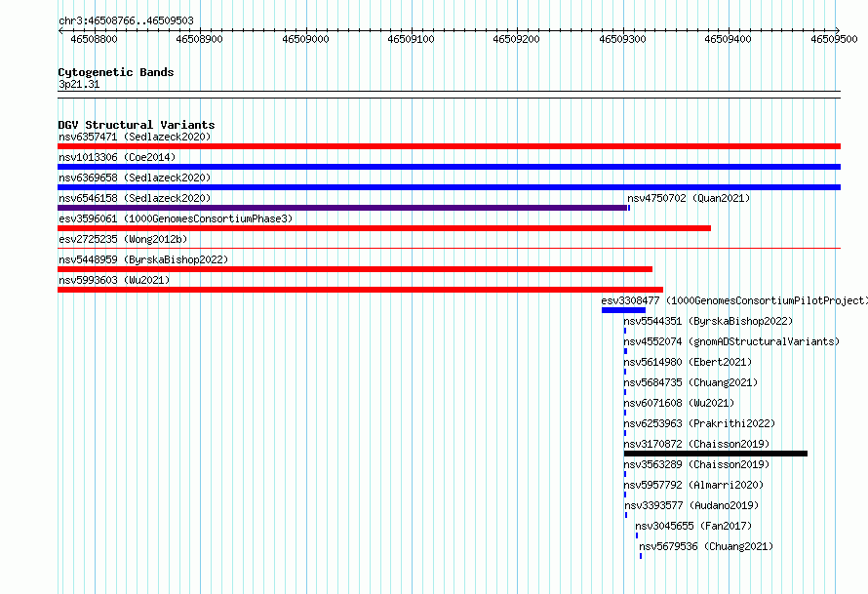Image resolution: width=868 pixels, height=594 pixels.
Task: Click the nsv5957792 (Almarri2020) label
Action: [693, 485]
